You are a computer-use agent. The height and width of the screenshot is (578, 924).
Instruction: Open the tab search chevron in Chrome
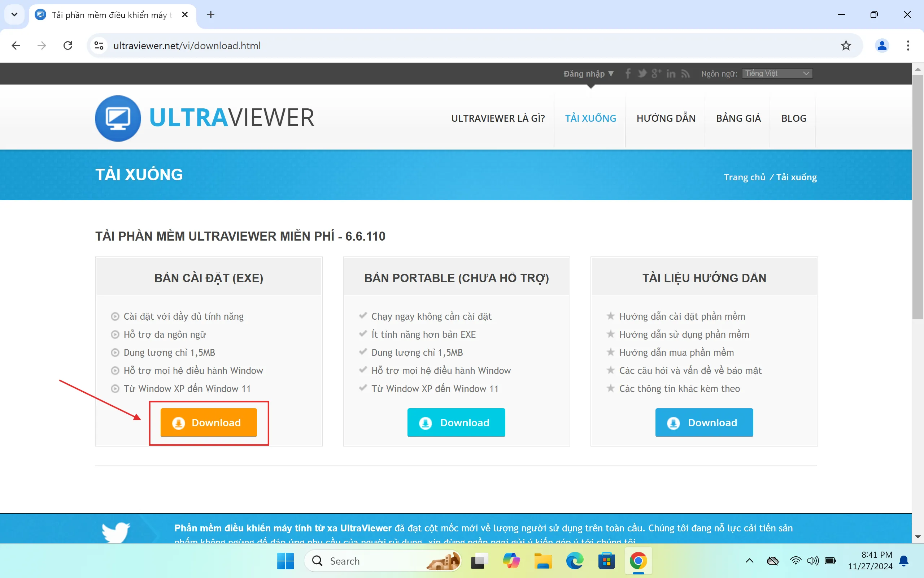[14, 14]
